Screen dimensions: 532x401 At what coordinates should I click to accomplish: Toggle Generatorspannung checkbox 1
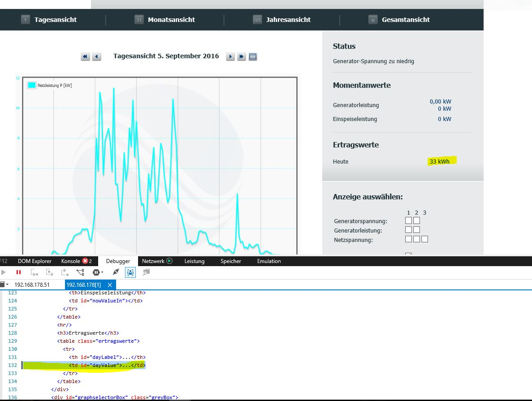[408, 220]
